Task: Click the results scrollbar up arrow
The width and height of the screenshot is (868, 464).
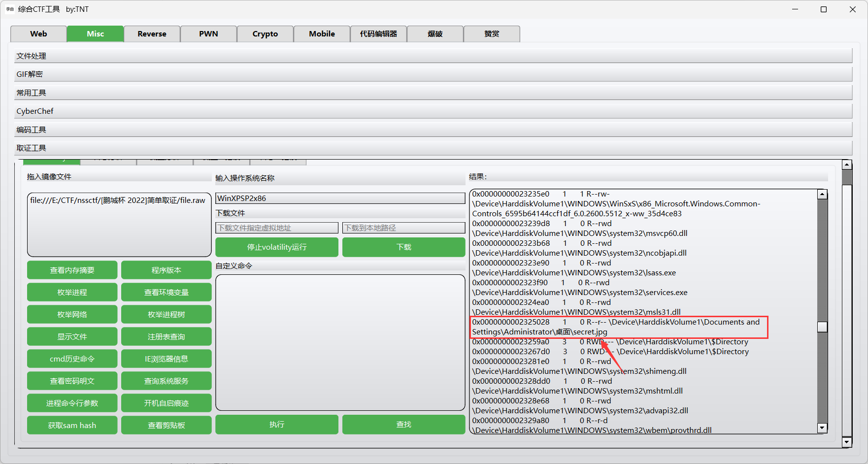Action: point(822,194)
